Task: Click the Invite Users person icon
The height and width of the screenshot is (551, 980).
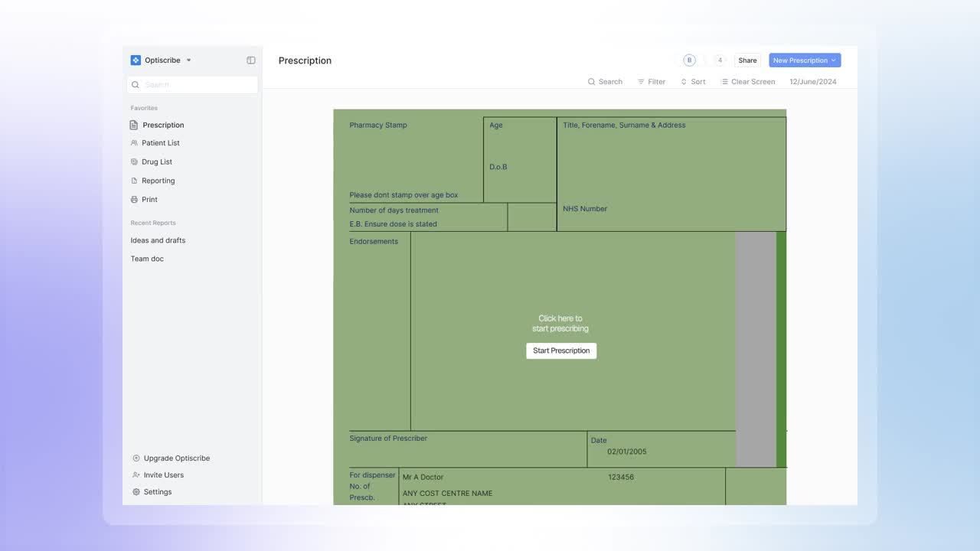Action: pos(136,475)
